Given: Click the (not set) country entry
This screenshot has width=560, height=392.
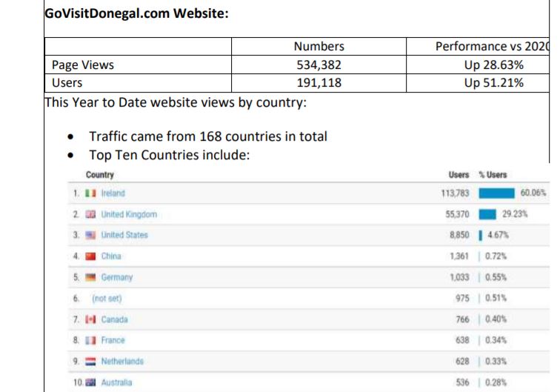Looking at the screenshot, I should (x=107, y=299).
